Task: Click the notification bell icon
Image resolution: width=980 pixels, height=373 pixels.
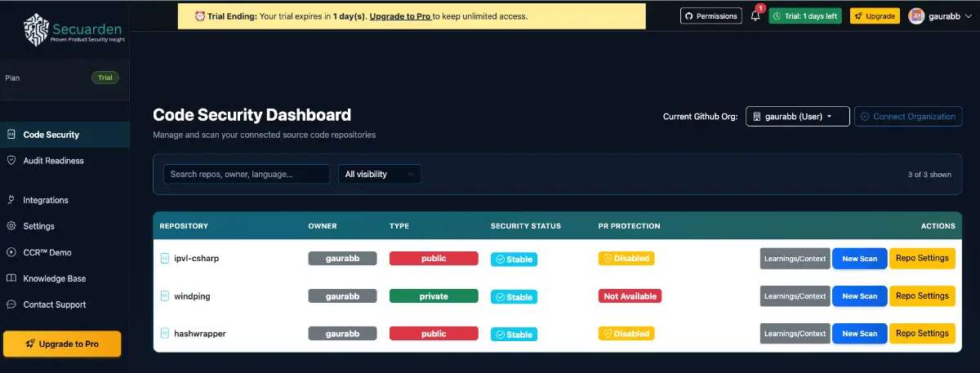Action: click(755, 16)
